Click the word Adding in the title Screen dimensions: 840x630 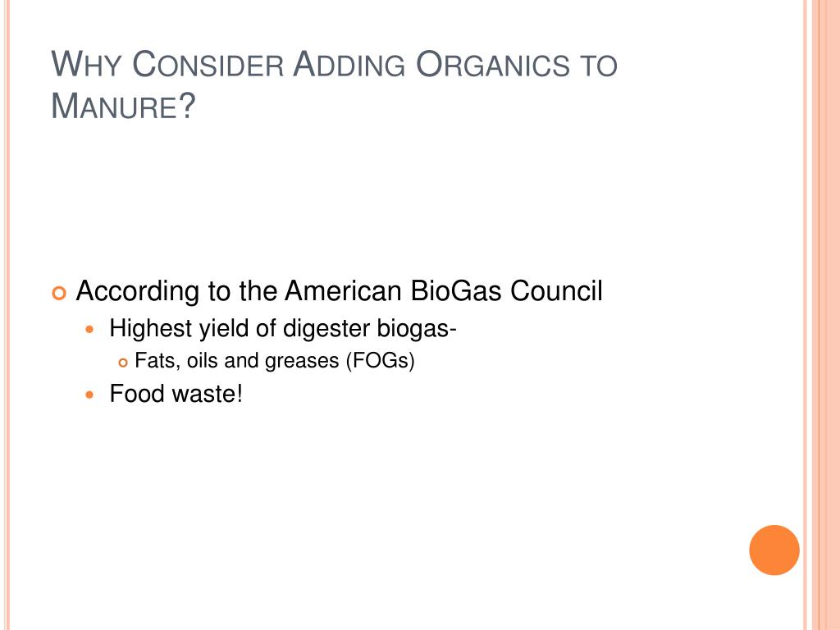click(x=349, y=64)
